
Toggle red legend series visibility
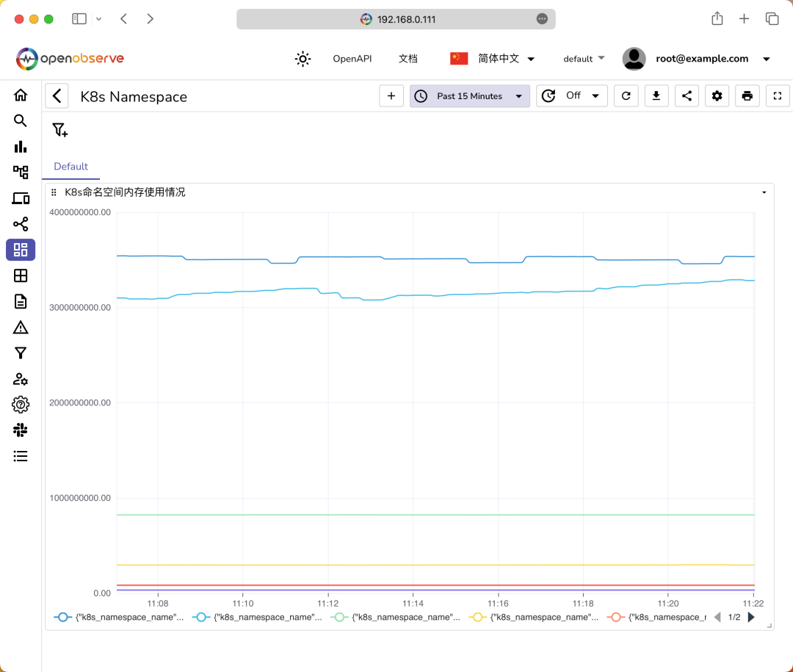click(x=656, y=618)
